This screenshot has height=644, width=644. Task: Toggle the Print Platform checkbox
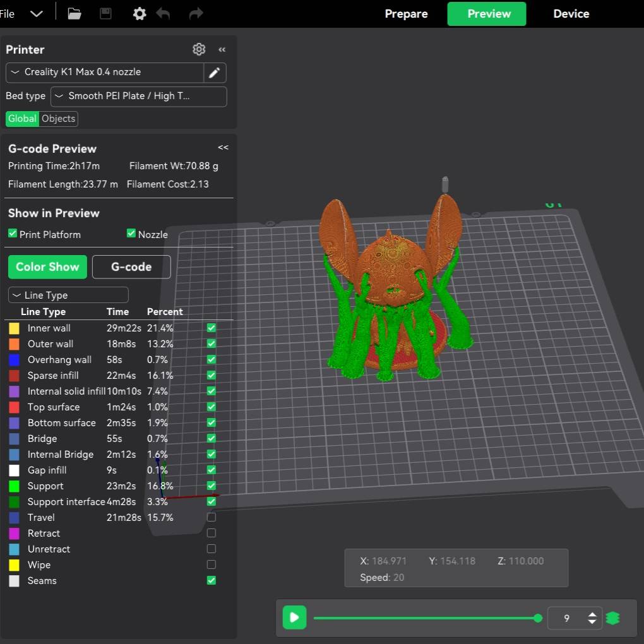13,234
